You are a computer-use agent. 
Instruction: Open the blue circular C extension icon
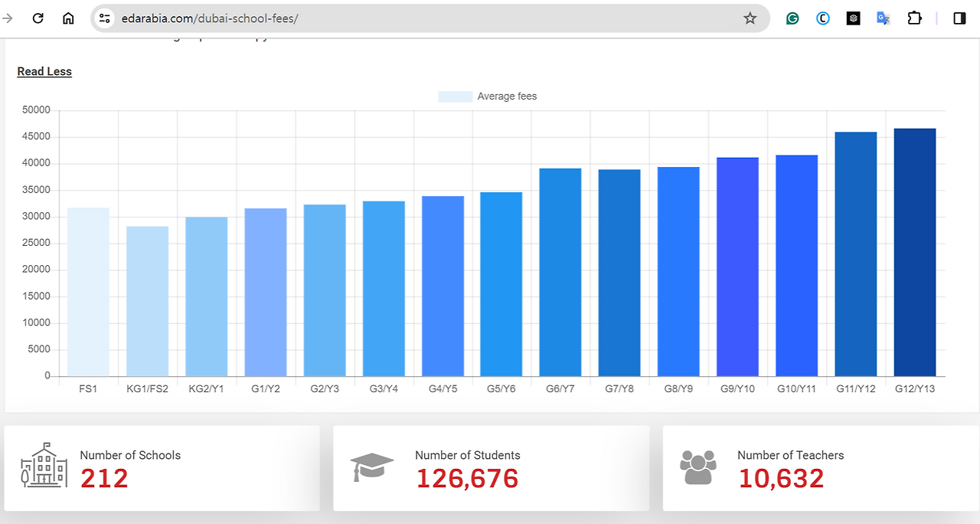click(823, 18)
